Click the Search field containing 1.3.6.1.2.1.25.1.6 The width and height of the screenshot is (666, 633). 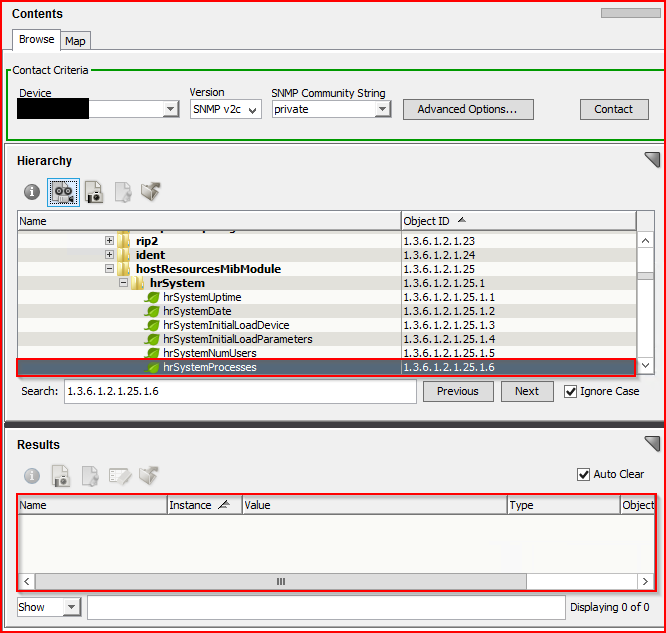(240, 391)
